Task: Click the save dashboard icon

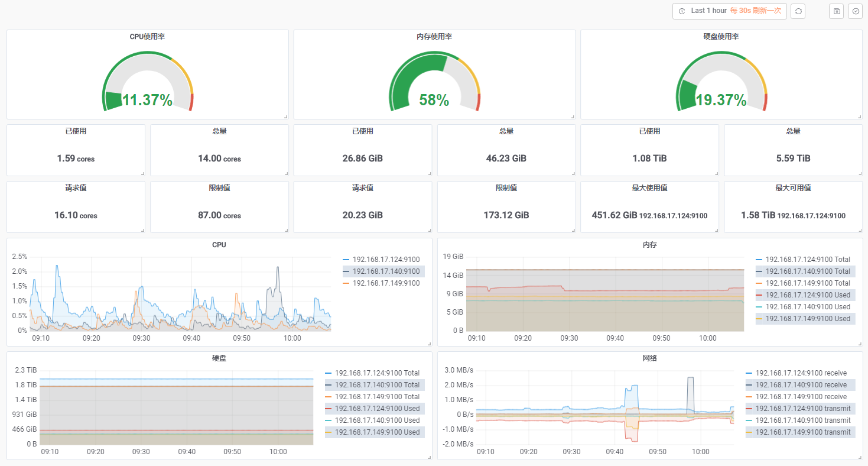Action: tap(837, 11)
